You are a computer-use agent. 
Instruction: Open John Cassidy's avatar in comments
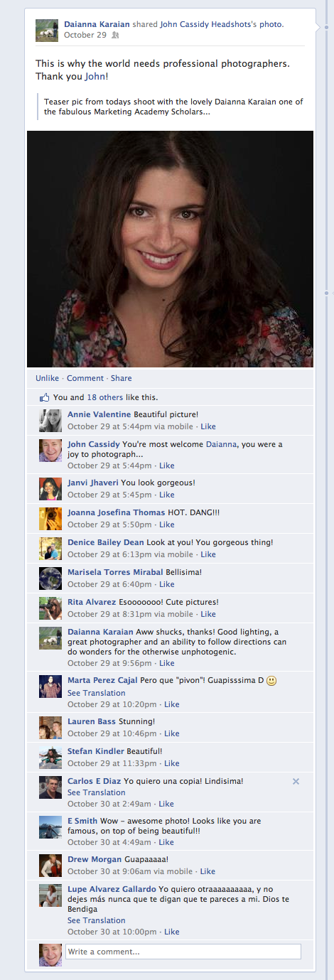50,451
